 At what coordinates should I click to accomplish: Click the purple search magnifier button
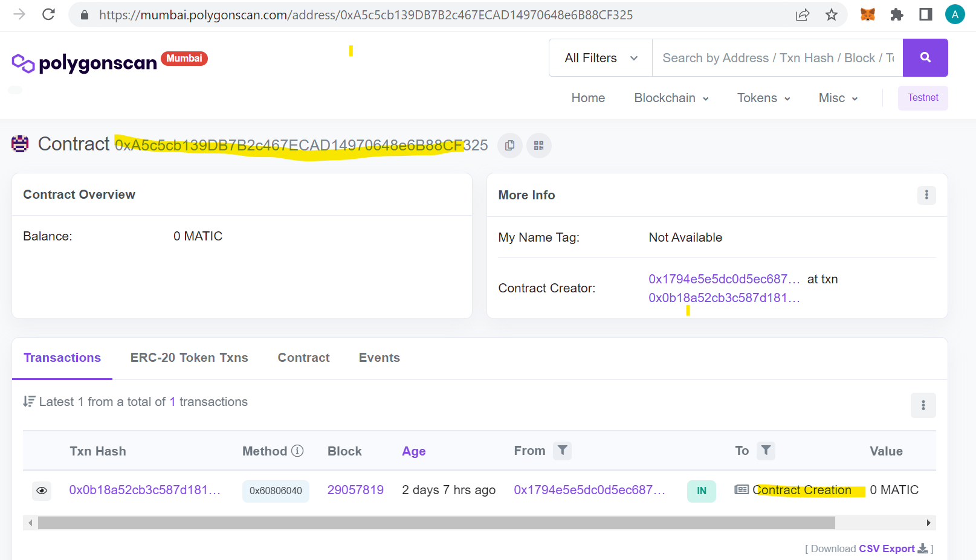(925, 57)
